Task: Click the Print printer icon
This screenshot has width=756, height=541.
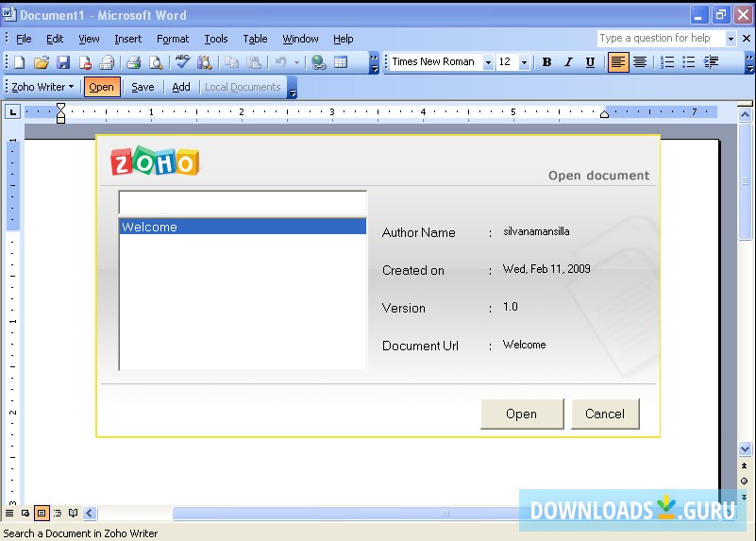Action: [x=133, y=62]
